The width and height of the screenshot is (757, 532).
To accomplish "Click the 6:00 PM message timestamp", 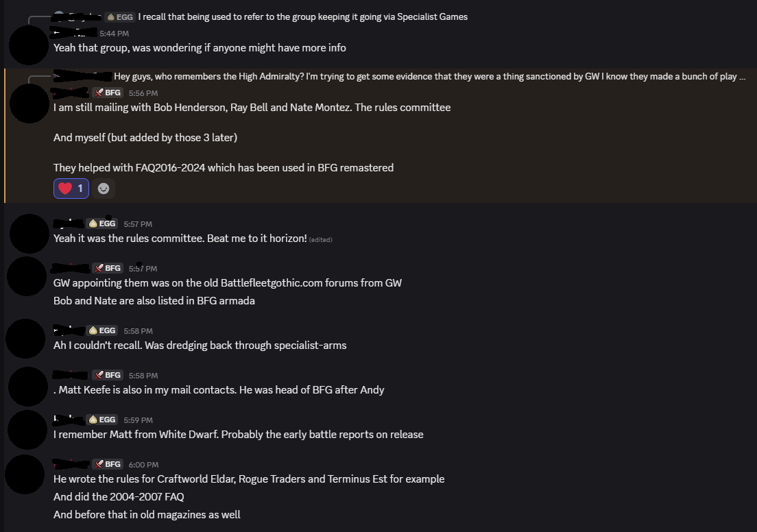I will 143,465.
